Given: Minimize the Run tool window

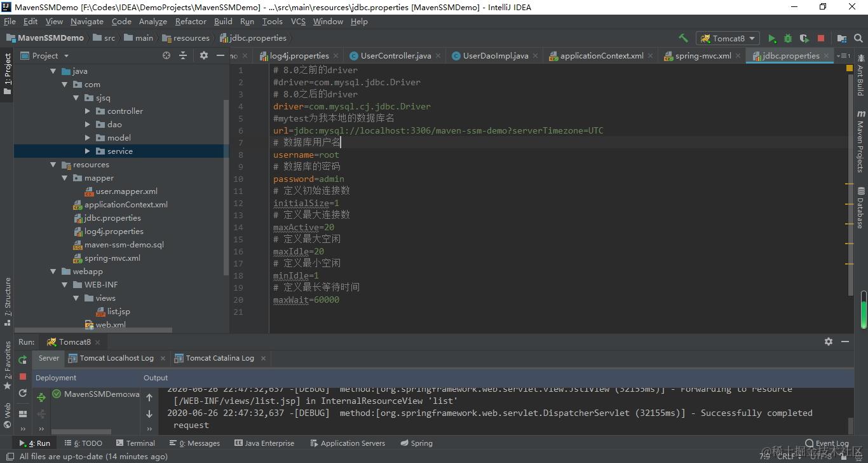Looking at the screenshot, I should point(845,342).
